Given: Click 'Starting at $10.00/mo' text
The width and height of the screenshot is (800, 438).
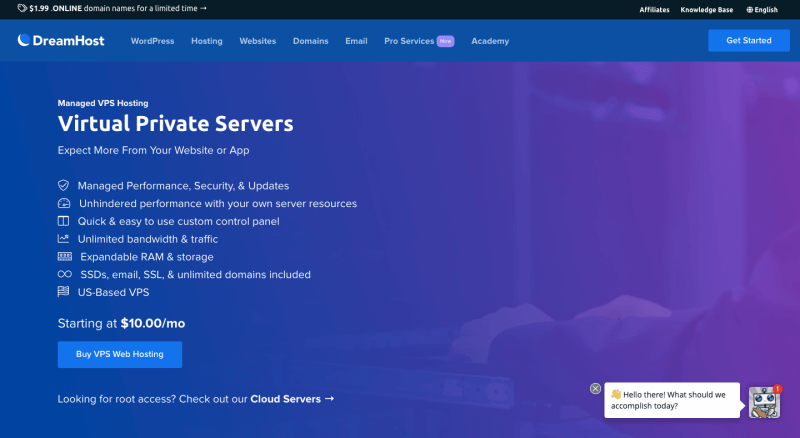Looking at the screenshot, I should 121,323.
